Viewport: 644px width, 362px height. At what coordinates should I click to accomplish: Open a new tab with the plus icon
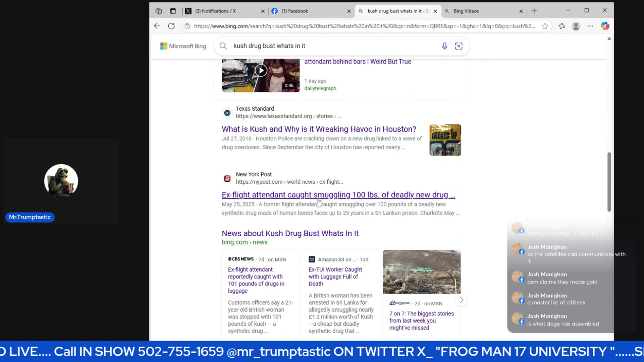click(534, 11)
